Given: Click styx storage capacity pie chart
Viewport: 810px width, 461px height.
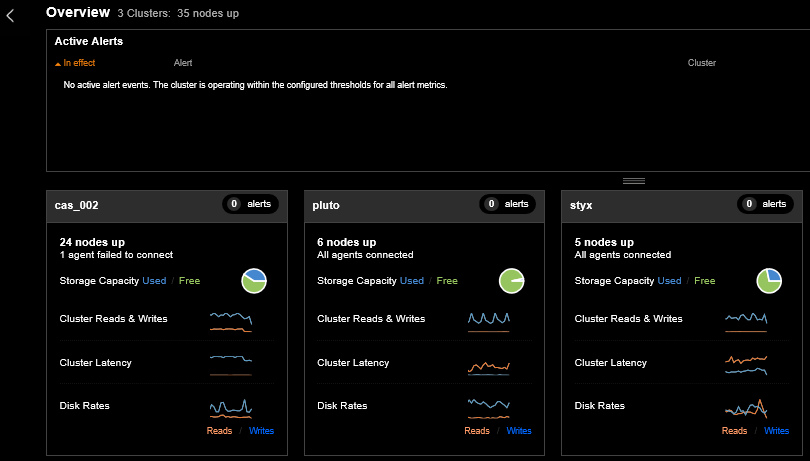Looking at the screenshot, I should (x=769, y=281).
